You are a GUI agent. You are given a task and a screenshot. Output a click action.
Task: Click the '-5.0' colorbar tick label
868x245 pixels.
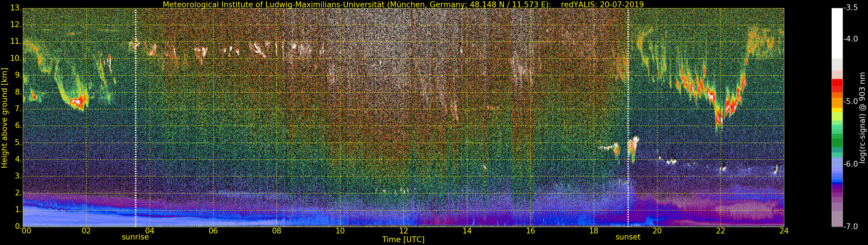click(850, 101)
